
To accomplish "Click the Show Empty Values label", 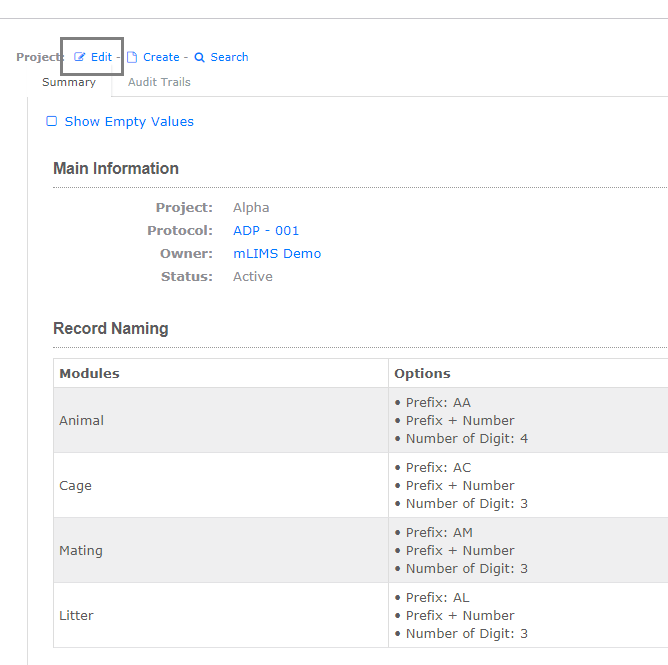I will click(x=129, y=121).
